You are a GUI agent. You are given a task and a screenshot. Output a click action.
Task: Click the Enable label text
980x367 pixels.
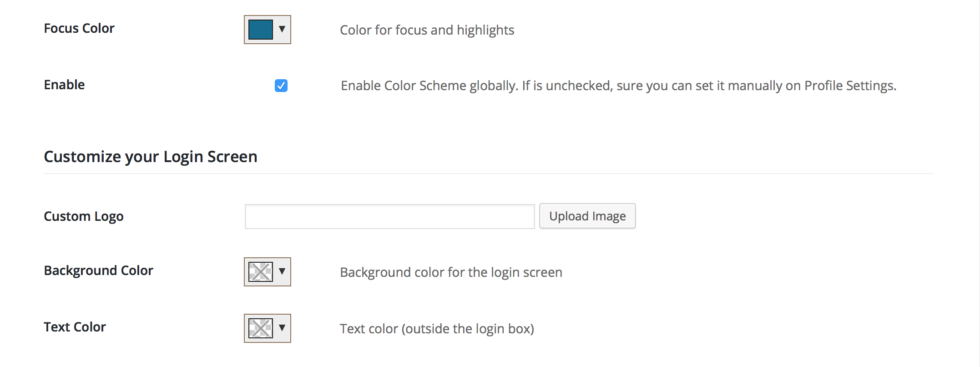pos(64,85)
